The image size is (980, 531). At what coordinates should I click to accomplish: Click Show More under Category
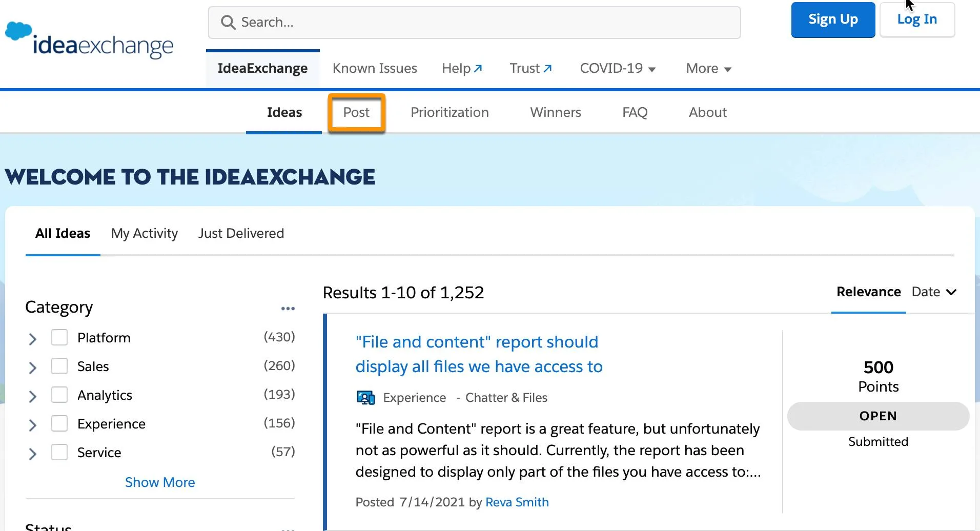point(160,482)
